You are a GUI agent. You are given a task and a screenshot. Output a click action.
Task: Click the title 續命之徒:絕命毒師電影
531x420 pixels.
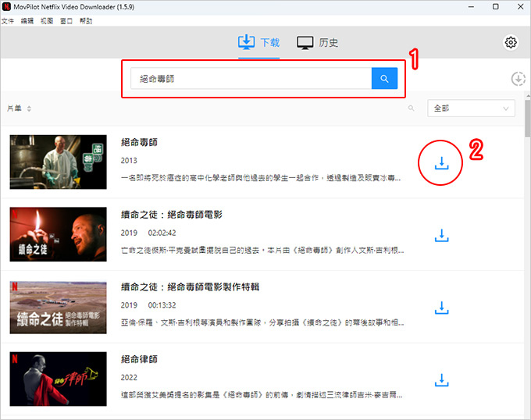[x=172, y=215]
